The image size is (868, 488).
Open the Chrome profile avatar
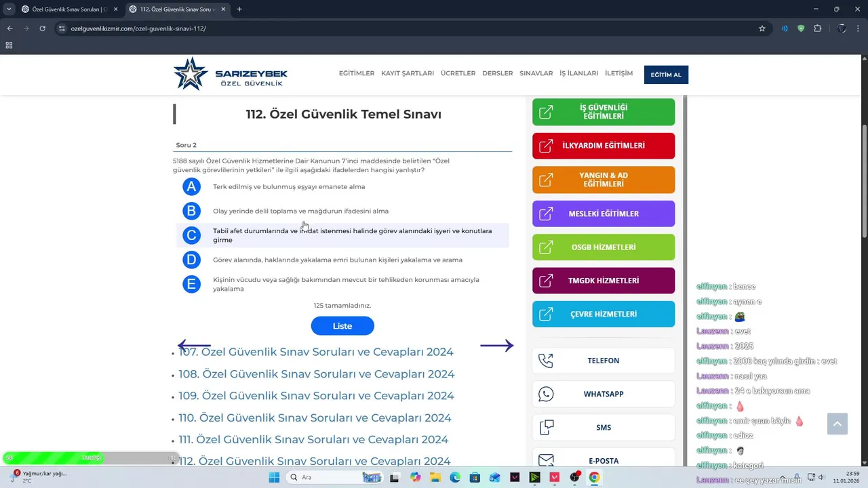click(x=842, y=28)
